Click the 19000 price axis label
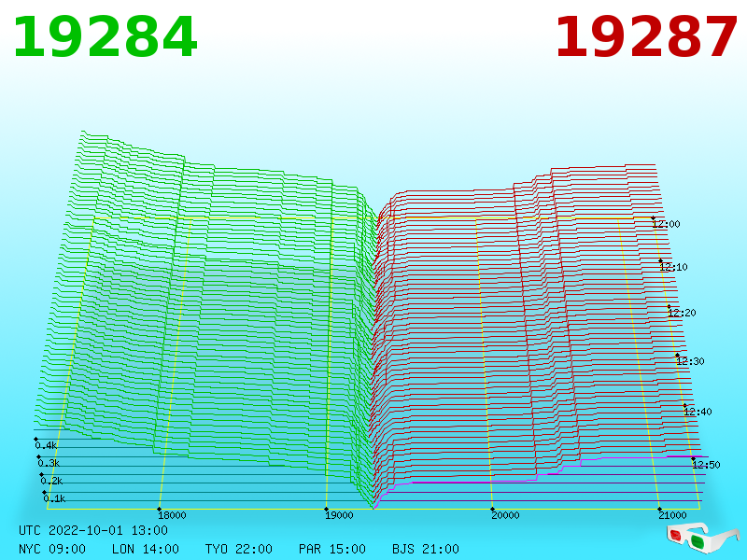The image size is (747, 560). click(339, 515)
